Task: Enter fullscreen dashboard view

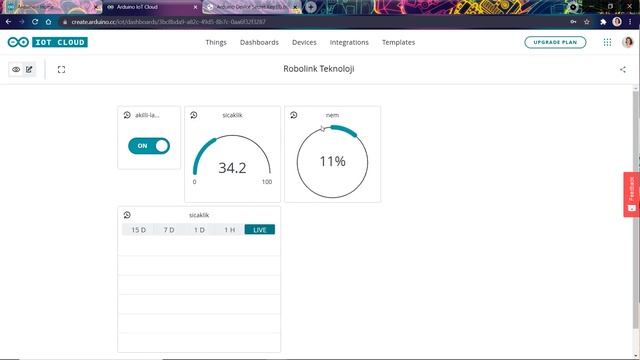Action: pos(61,69)
